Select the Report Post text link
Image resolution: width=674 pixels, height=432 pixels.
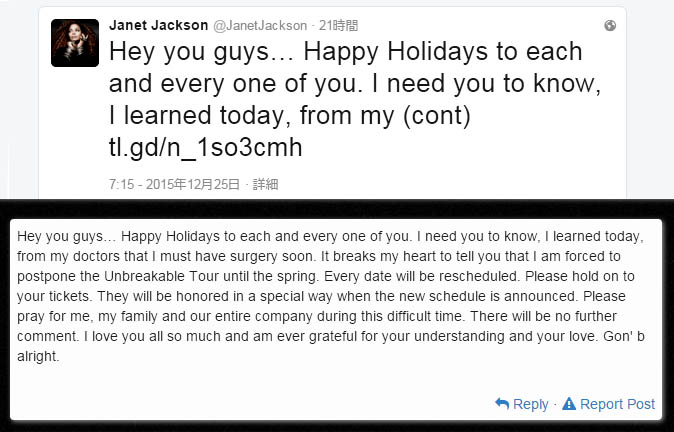click(x=617, y=404)
